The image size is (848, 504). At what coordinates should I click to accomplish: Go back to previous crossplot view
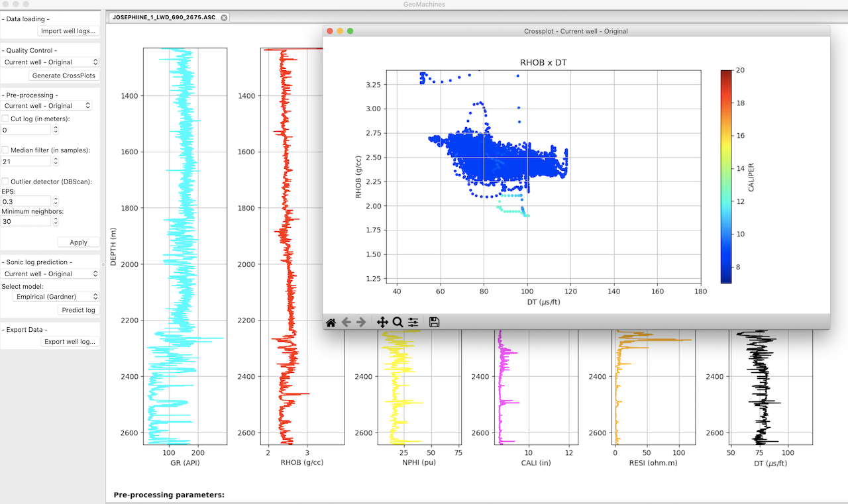point(346,322)
